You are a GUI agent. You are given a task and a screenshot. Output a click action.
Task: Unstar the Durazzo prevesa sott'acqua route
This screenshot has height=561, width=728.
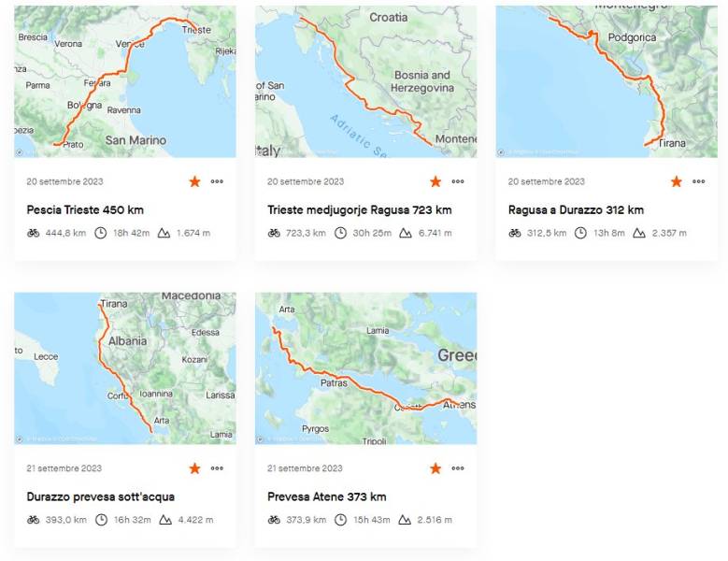[x=194, y=468]
